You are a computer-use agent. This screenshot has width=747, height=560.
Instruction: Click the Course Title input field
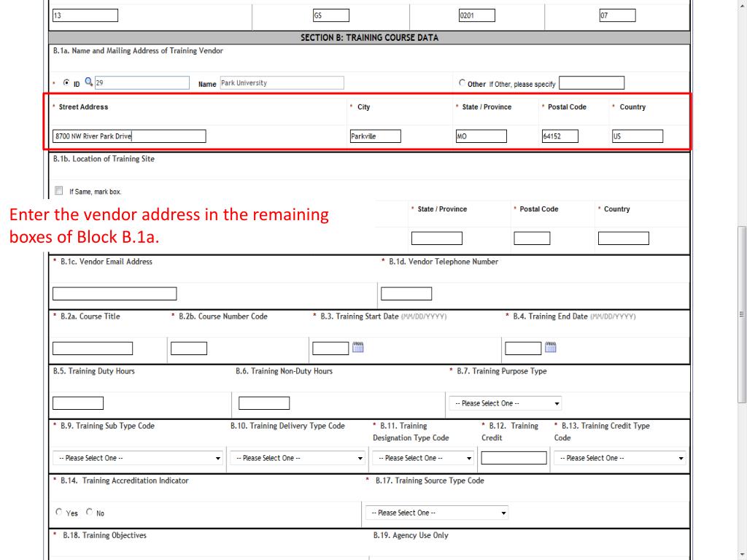pos(93,349)
